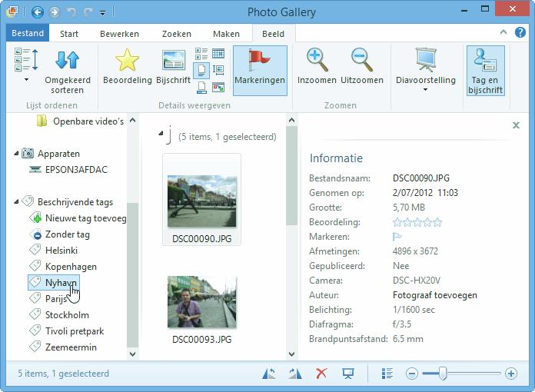Viewport: 535px width, 392px height.
Task: Collapse the Apparaten tree node
Action: 17,154
